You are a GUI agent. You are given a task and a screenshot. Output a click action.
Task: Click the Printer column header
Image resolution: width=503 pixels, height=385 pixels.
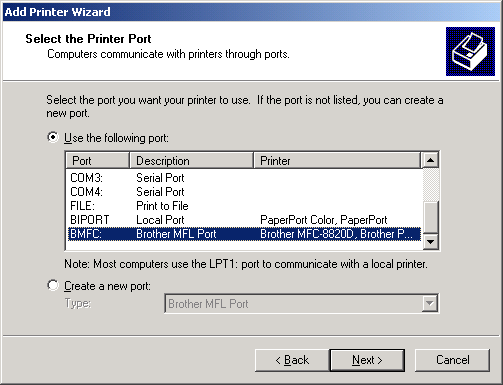(x=337, y=160)
